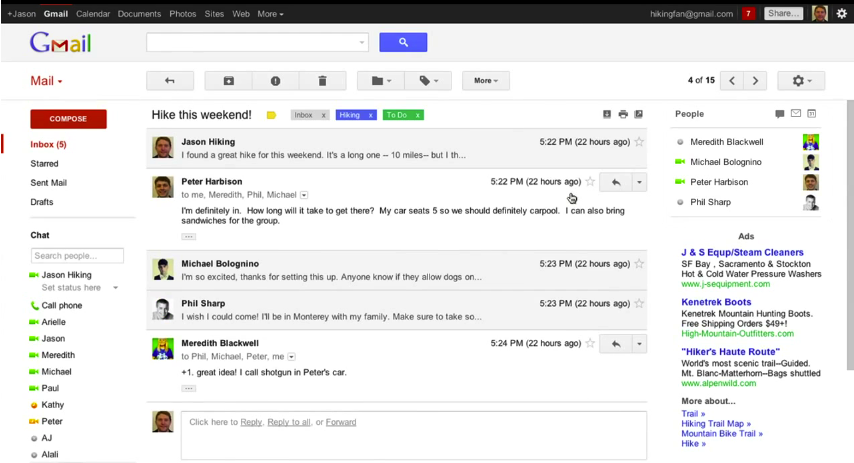The height and width of the screenshot is (463, 854).
Task: Remove the Hiking label
Action: (x=370, y=115)
